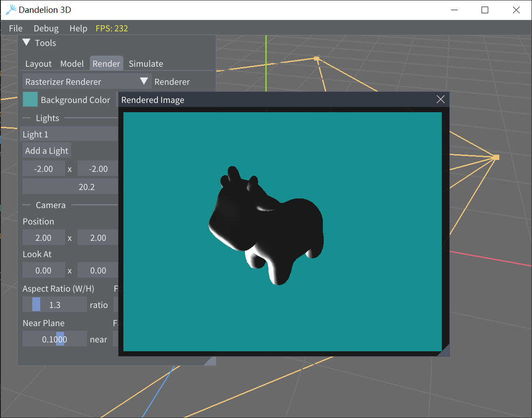Switch to the Model tab
The width and height of the screenshot is (532, 418).
(72, 64)
